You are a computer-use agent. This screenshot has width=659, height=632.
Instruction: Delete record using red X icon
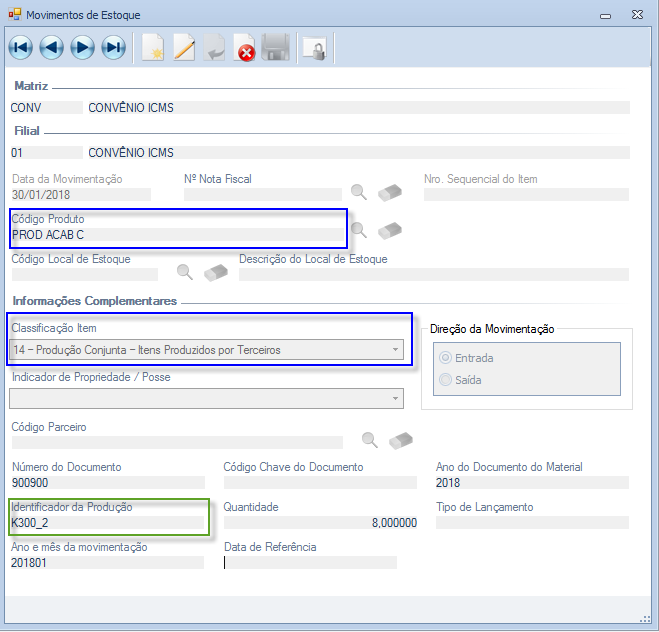[245, 47]
